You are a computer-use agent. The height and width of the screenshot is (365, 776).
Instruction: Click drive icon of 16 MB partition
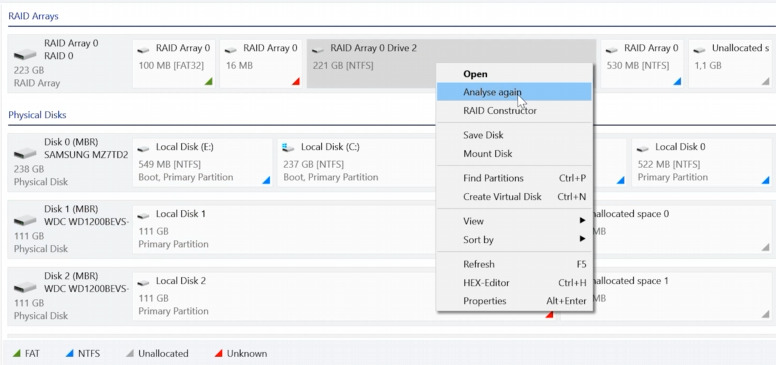pyautogui.click(x=231, y=50)
